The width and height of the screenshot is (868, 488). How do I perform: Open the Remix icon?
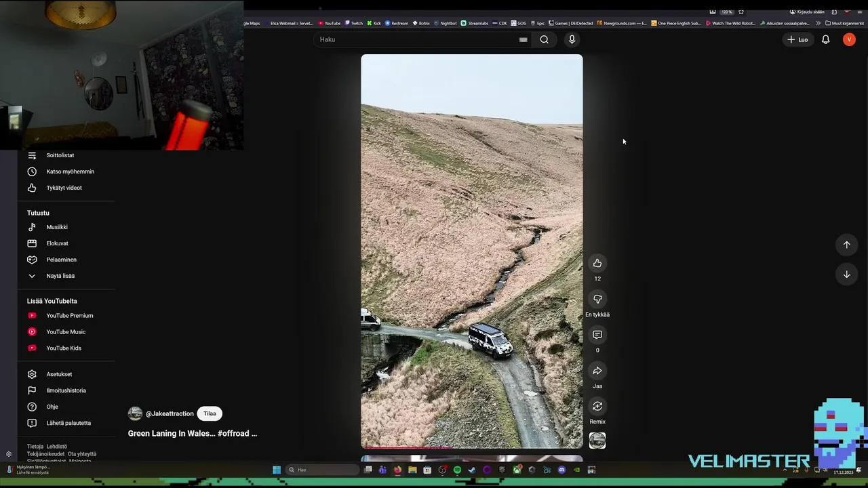[x=597, y=406]
